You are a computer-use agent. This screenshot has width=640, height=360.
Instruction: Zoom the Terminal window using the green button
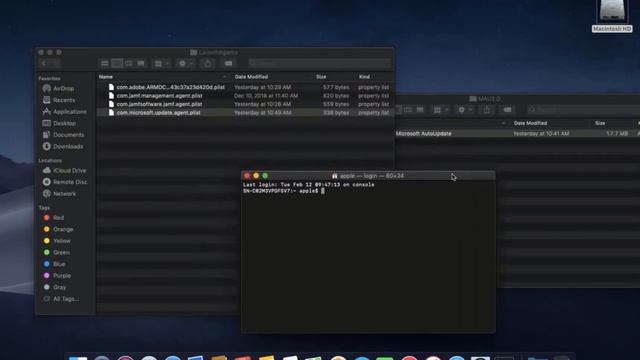coord(265,176)
